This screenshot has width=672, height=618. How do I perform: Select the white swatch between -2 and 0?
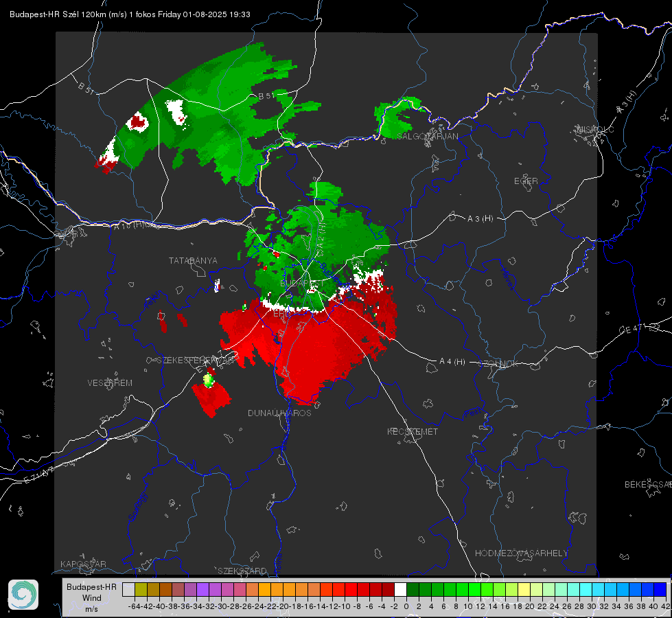pyautogui.click(x=400, y=590)
